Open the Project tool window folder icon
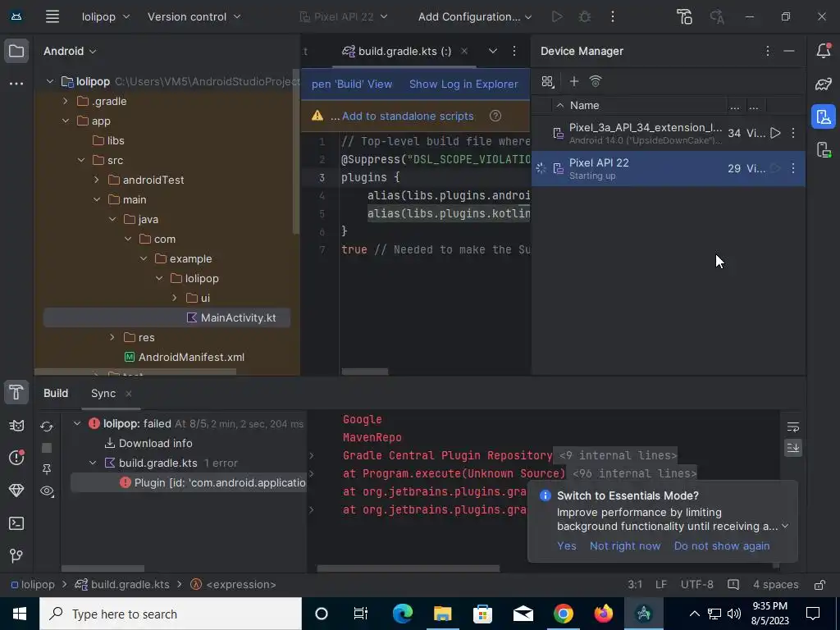 coord(16,52)
